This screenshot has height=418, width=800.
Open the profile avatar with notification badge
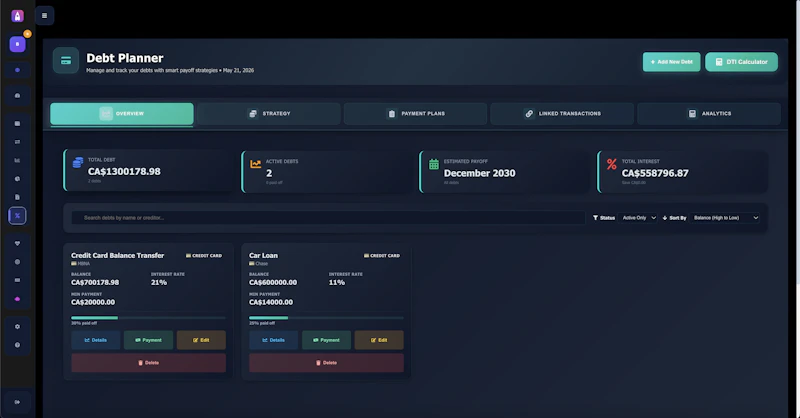click(x=17, y=44)
